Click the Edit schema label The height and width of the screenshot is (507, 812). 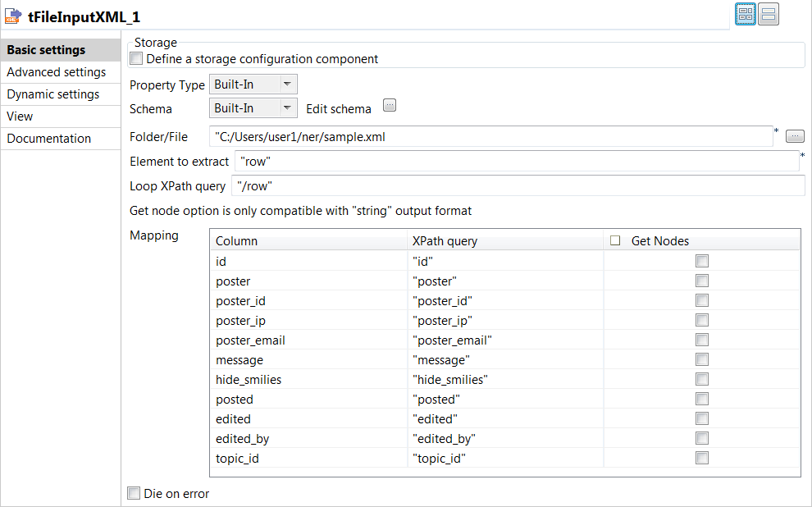point(338,108)
